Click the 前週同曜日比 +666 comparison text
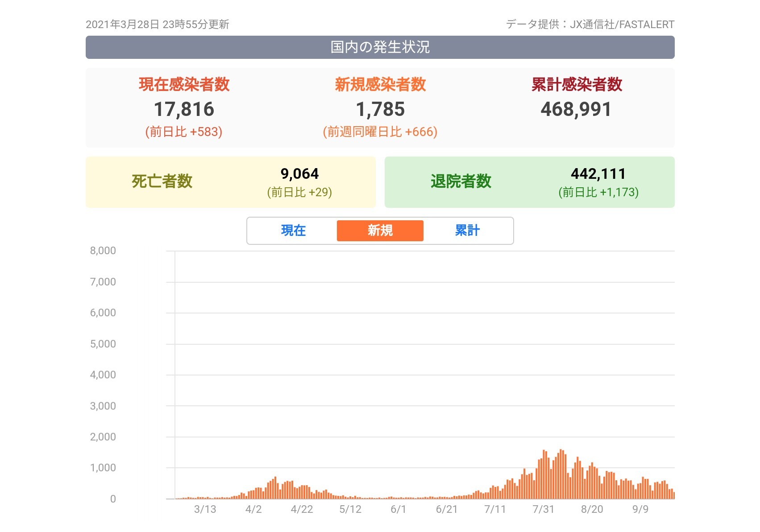The height and width of the screenshot is (532, 760). 380,132
